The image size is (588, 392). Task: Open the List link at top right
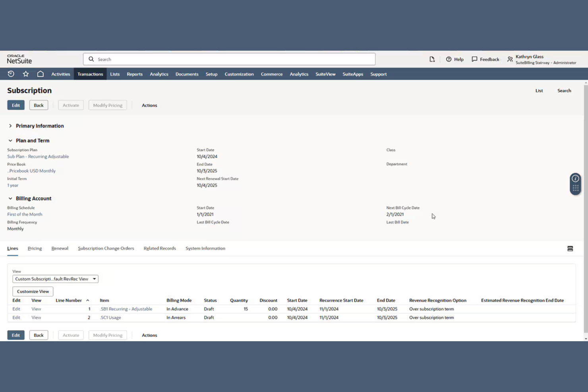[539, 91]
